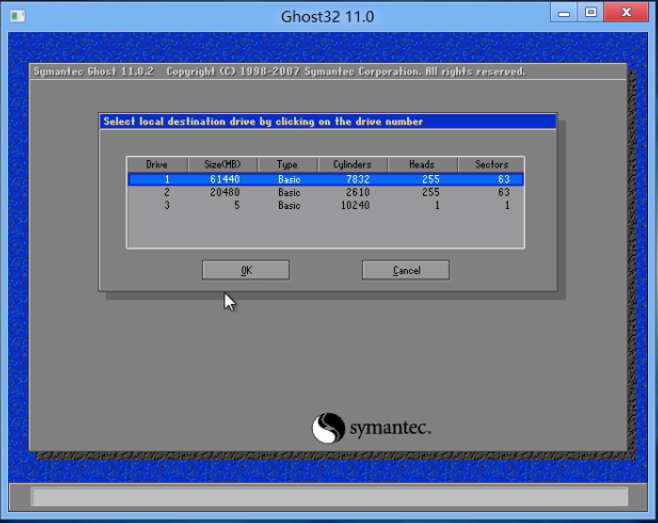Click the 7832 cylinders value
This screenshot has width=658, height=523.
(x=358, y=179)
